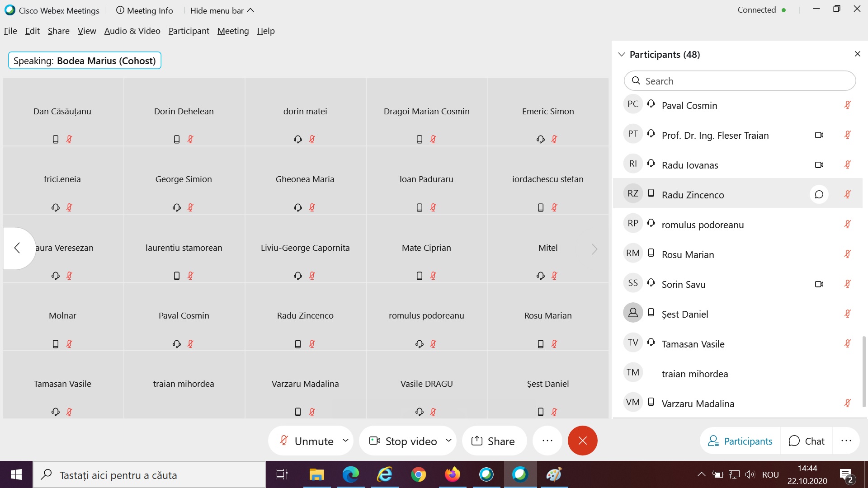Image resolution: width=868 pixels, height=488 pixels.
Task: Click the red leave meeting button
Action: coord(582,441)
